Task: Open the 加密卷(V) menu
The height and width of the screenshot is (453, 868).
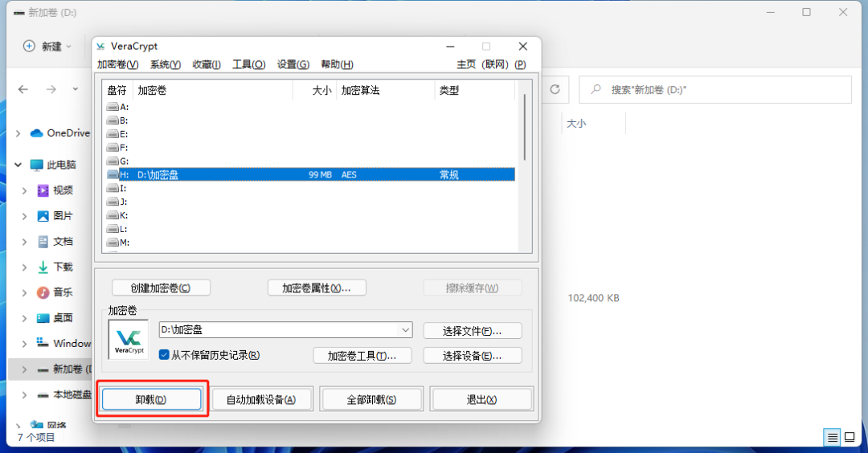Action: (118, 65)
